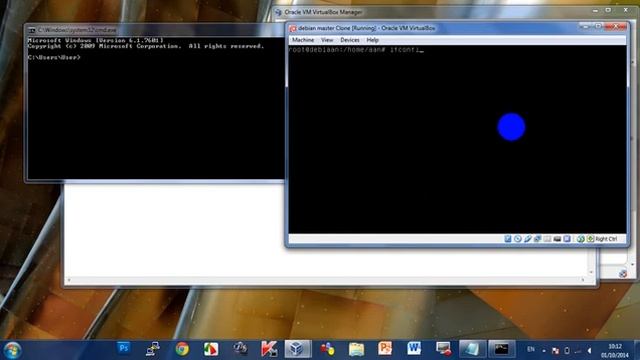Click the mouse integration indicator icon
Viewport: 640px width, 360px height.
(580, 239)
